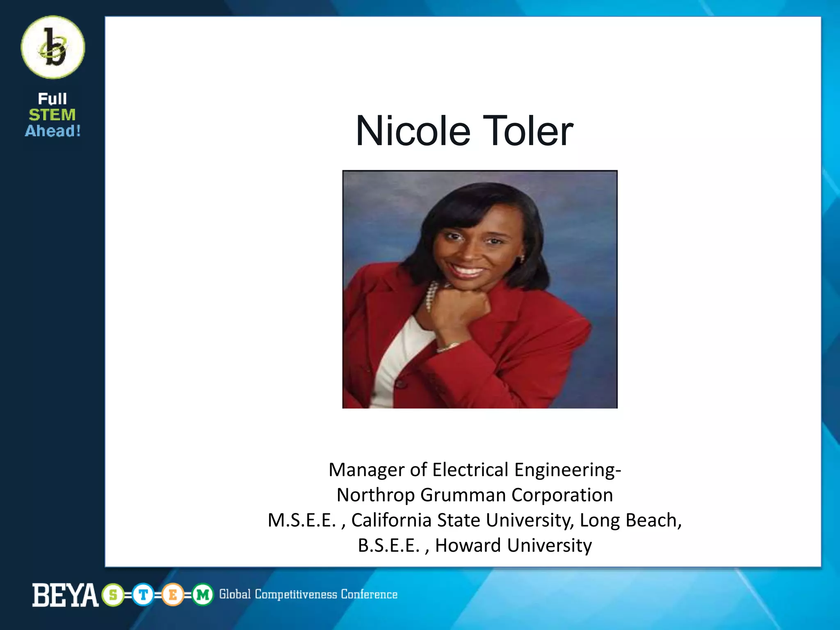Viewport: 840px width, 630px height.
Task: Click the green M circle in STEM logo
Action: coord(203,595)
